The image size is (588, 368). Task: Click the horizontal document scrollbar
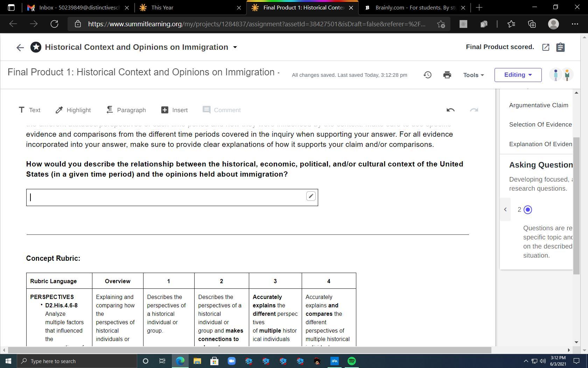[x=250, y=350]
